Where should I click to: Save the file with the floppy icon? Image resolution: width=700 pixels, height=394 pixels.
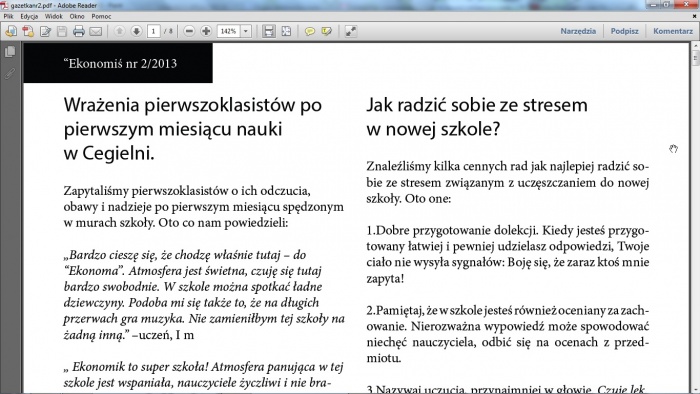(x=62, y=31)
